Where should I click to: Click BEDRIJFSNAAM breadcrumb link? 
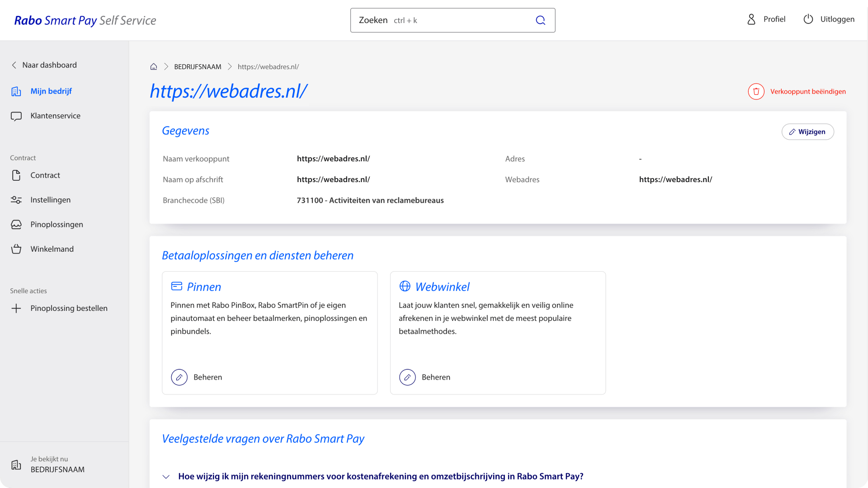click(x=198, y=67)
